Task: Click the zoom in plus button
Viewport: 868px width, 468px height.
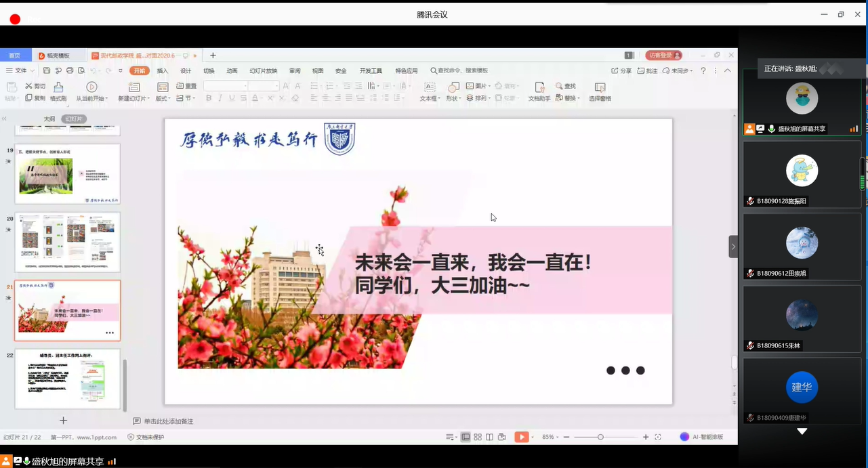Action: coord(646,437)
